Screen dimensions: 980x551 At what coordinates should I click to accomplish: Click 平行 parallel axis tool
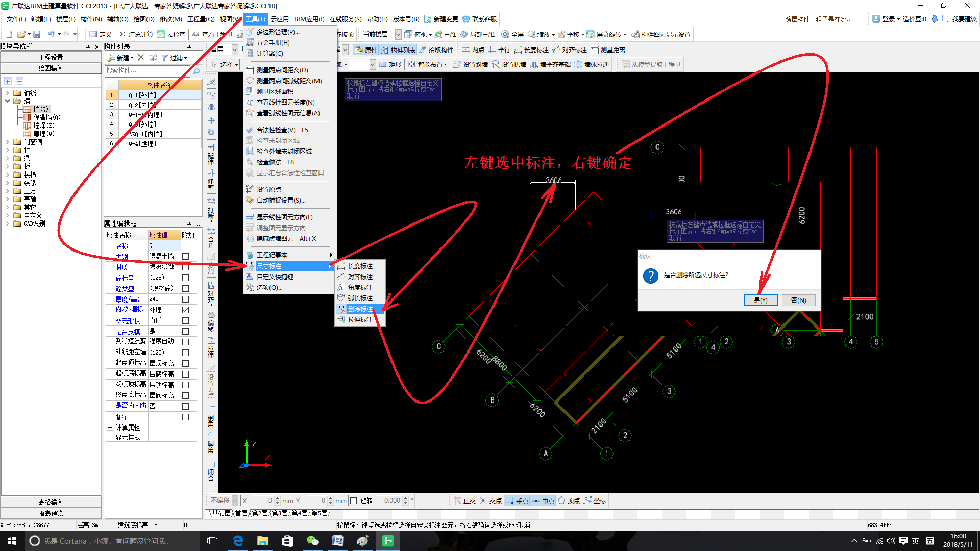[x=499, y=49]
